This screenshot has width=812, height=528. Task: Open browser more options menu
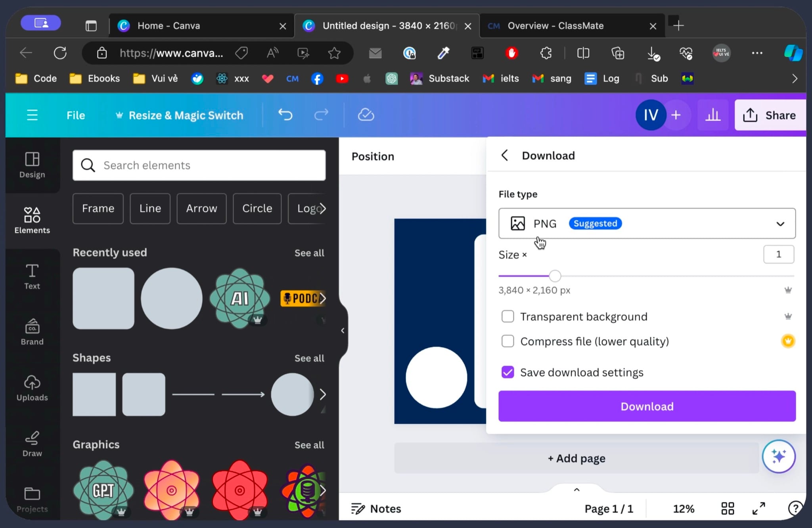tap(757, 53)
